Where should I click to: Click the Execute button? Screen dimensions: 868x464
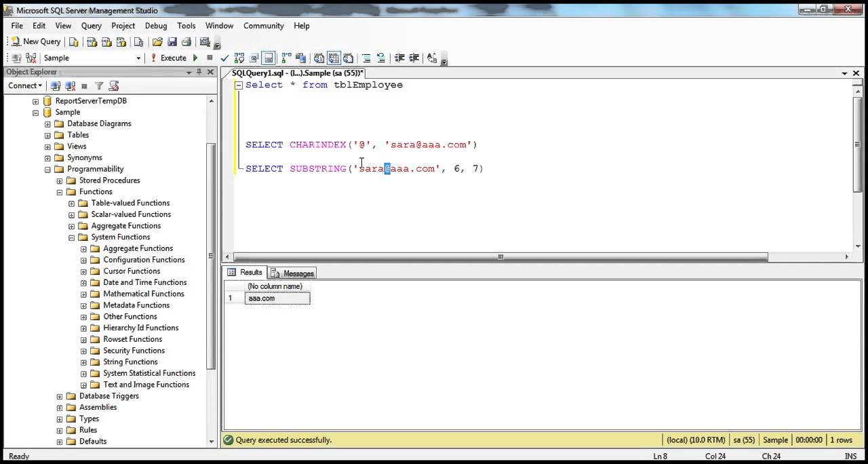pyautogui.click(x=168, y=58)
